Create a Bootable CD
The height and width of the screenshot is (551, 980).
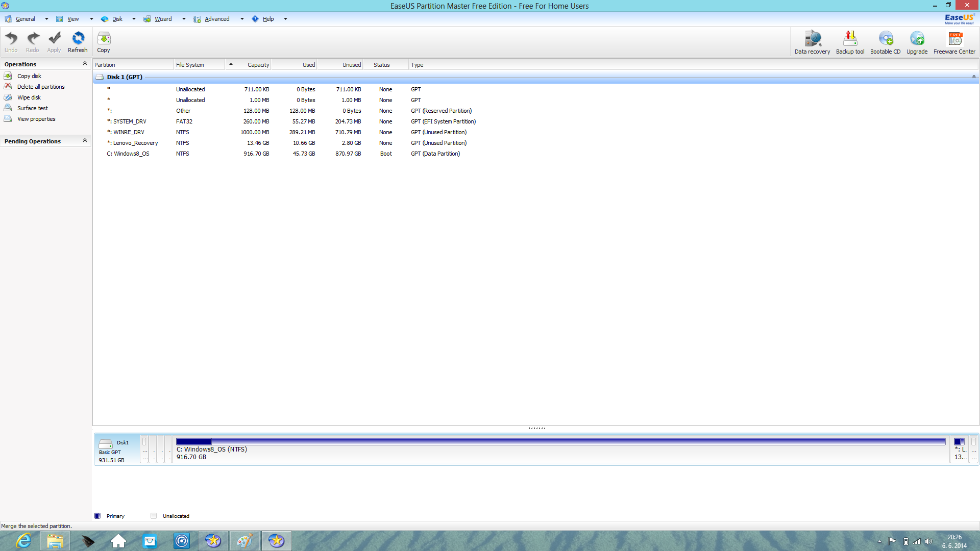885,42
